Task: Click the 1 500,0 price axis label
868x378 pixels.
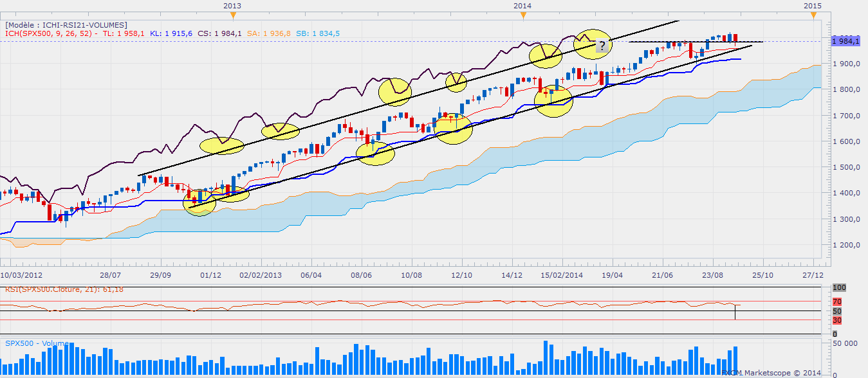Action: (847, 167)
